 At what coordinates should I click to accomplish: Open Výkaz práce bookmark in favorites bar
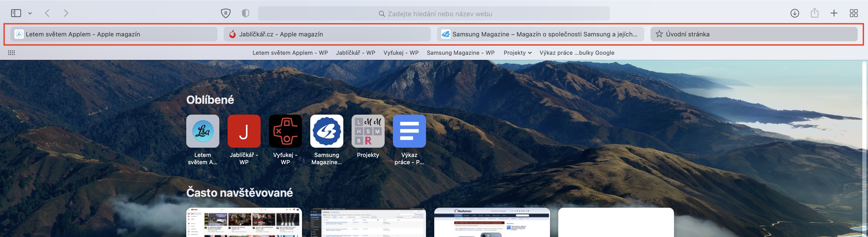[x=577, y=52]
